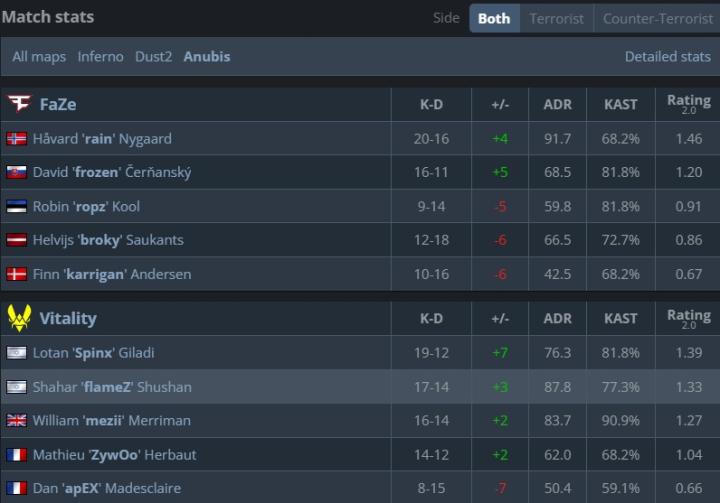Open the Detailed stats link
720x503 pixels.
tap(667, 56)
